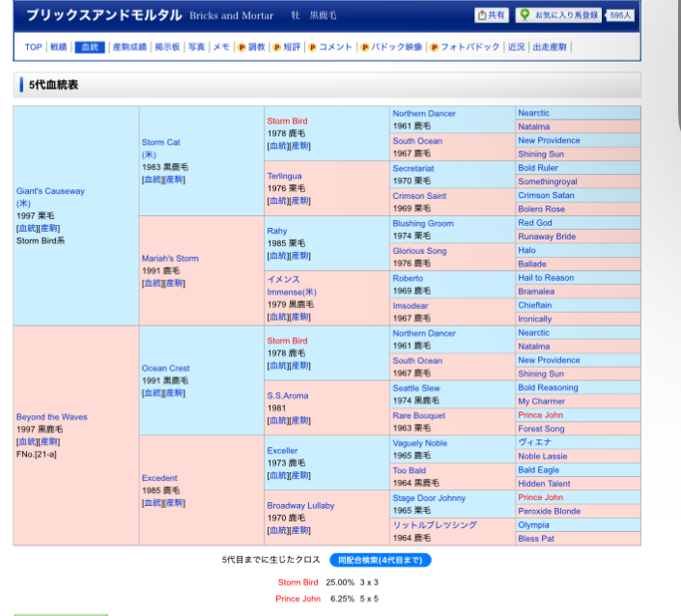Switch to the 戦績 race record tab

click(x=59, y=47)
